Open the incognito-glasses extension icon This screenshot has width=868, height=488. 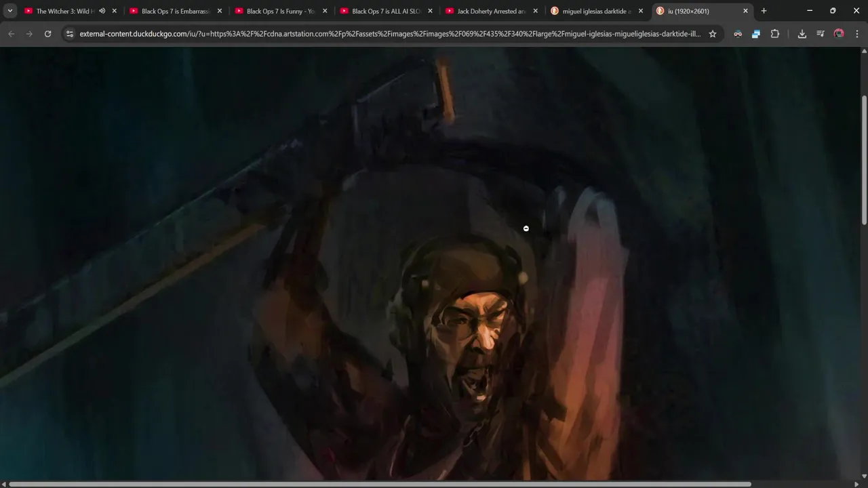tap(738, 34)
